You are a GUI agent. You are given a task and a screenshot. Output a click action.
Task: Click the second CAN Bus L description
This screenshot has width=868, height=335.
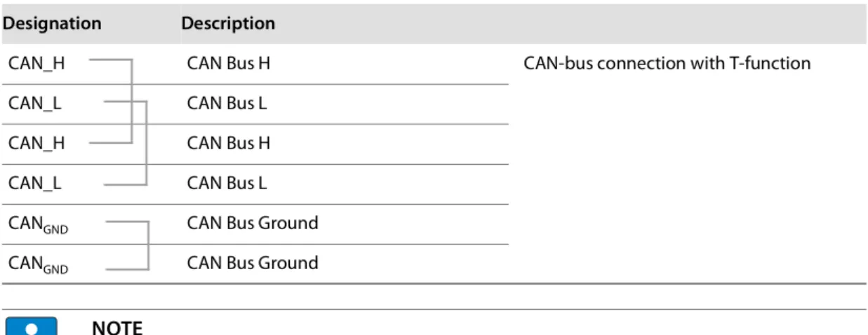[x=227, y=184]
